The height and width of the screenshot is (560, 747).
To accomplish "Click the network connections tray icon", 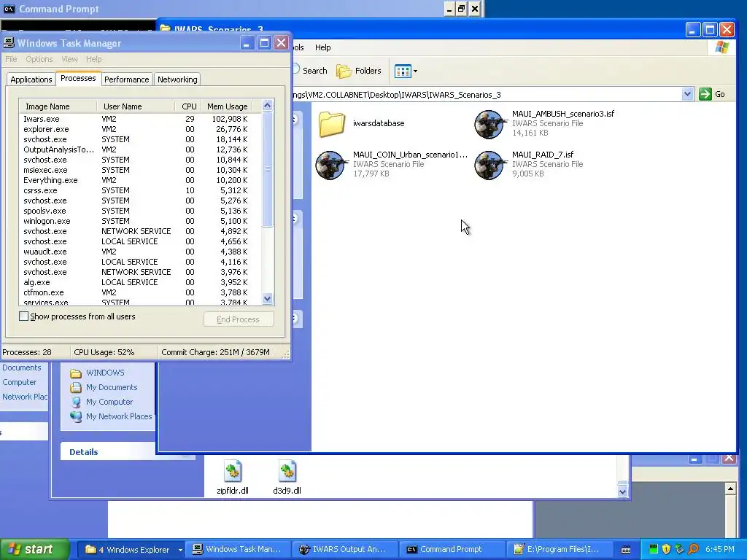I will tap(679, 549).
